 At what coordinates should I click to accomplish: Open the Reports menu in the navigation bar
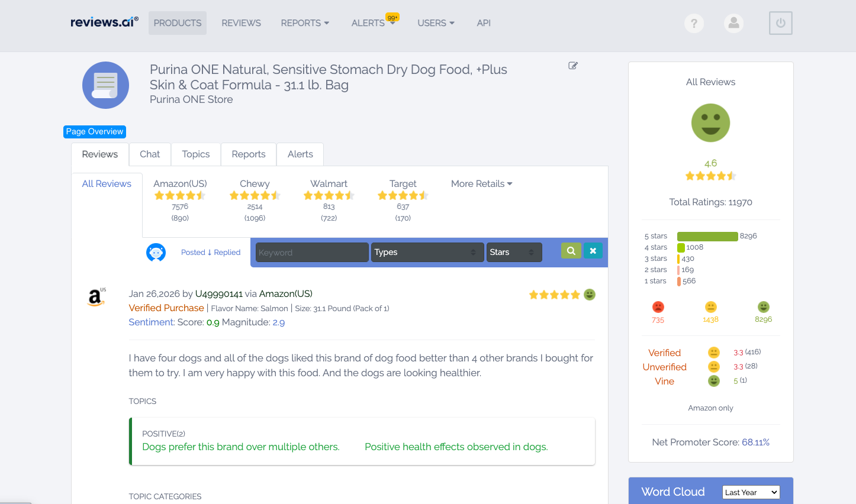tap(305, 23)
